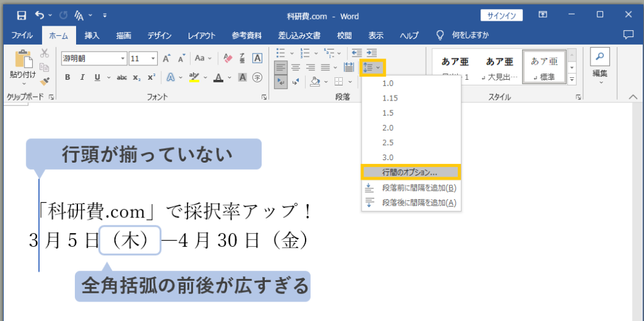
Task: Click the 何をしますか search field
Action: pyautogui.click(x=470, y=35)
